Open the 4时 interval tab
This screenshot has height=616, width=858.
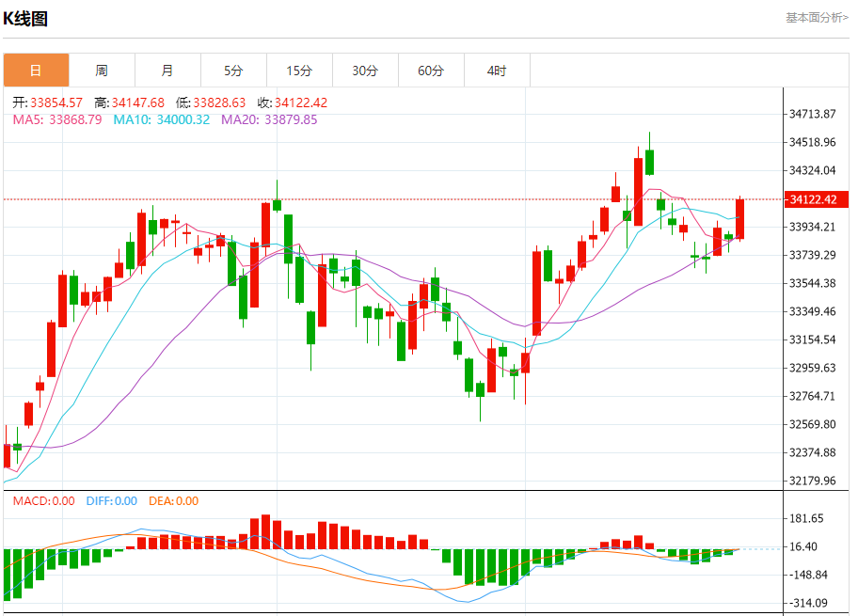(497, 70)
